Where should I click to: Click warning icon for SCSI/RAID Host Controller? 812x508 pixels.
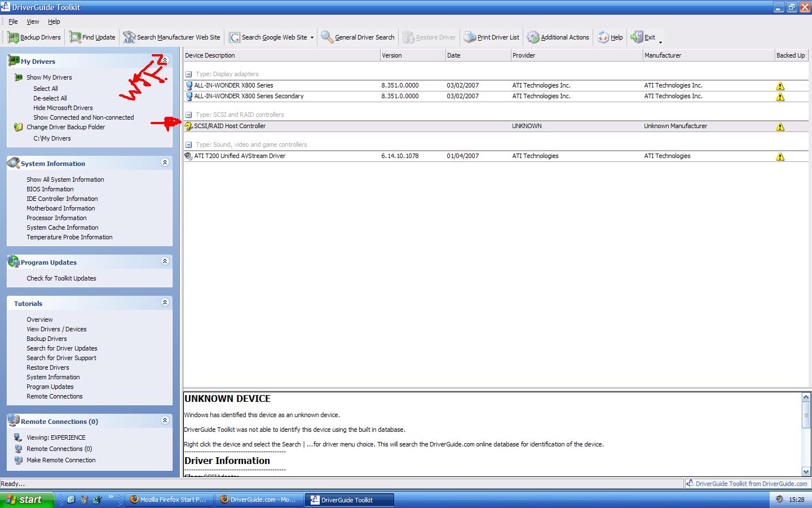pos(780,126)
